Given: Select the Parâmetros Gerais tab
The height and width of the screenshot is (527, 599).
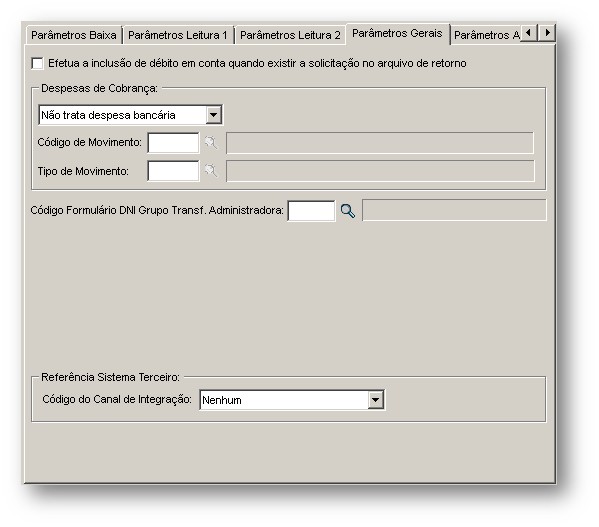Looking at the screenshot, I should 397,34.
